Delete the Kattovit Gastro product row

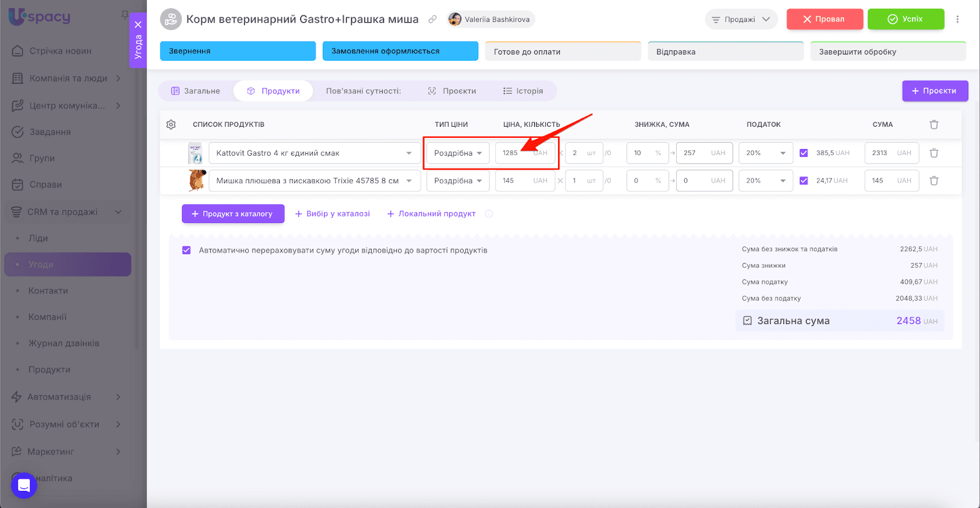pos(934,153)
